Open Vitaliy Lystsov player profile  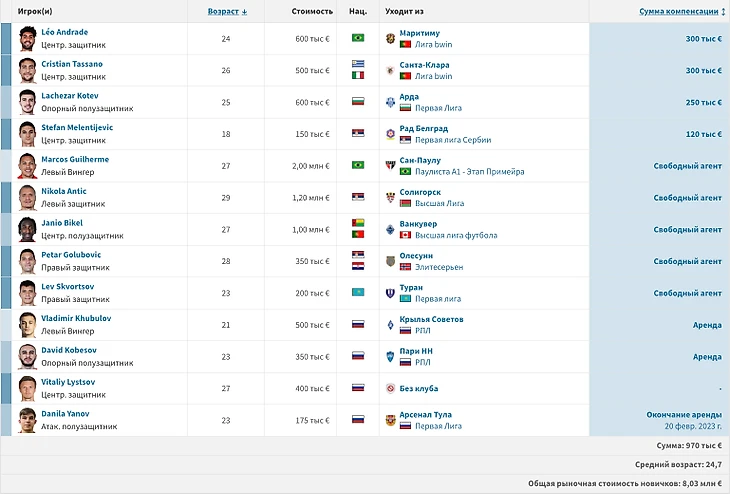(x=68, y=382)
